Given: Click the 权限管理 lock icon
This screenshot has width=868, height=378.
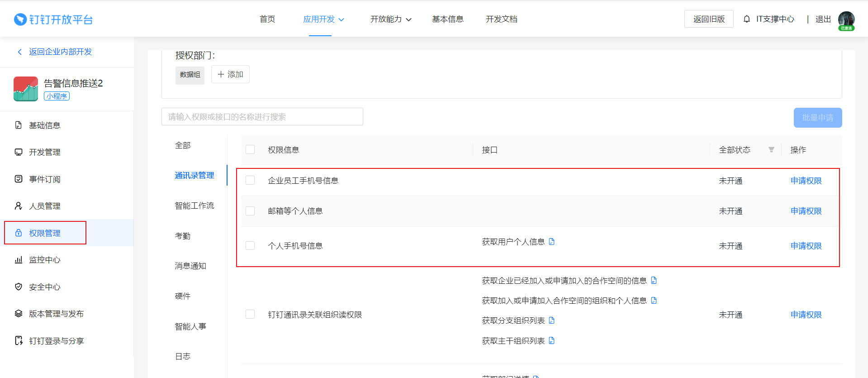Looking at the screenshot, I should [19, 233].
